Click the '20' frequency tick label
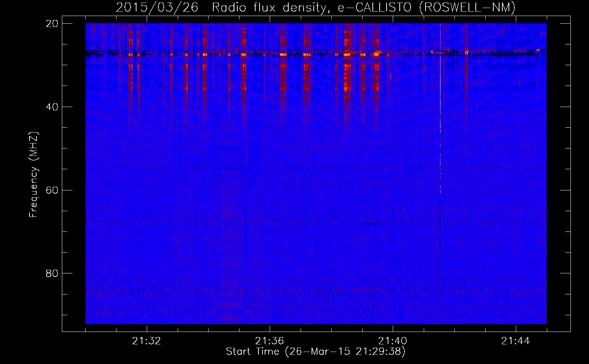The height and width of the screenshot is (364, 589). coord(52,24)
